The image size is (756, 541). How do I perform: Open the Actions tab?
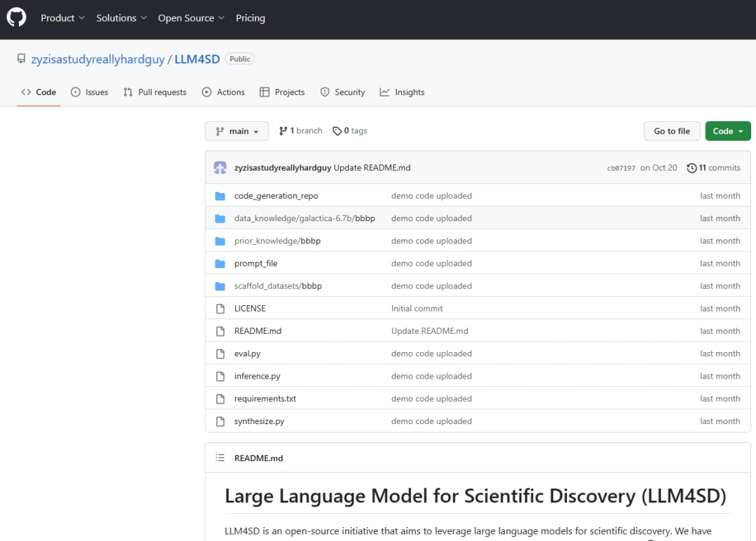223,92
